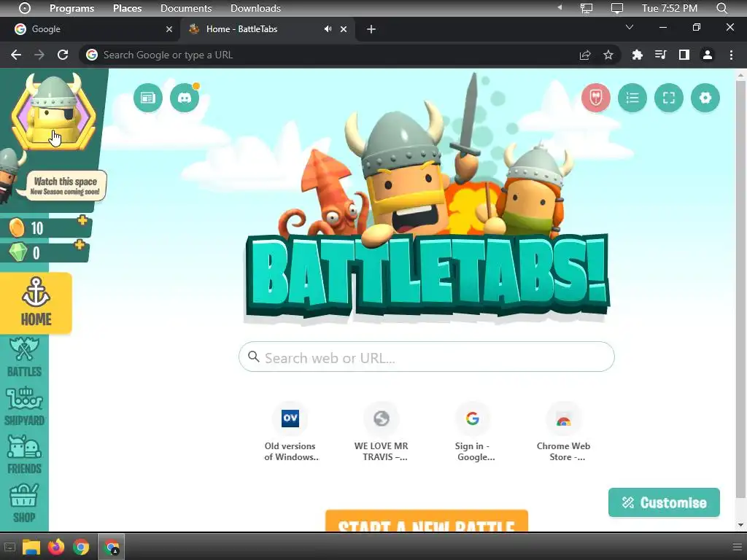Click the red shield league icon
This screenshot has width=747, height=560.
pyautogui.click(x=595, y=98)
